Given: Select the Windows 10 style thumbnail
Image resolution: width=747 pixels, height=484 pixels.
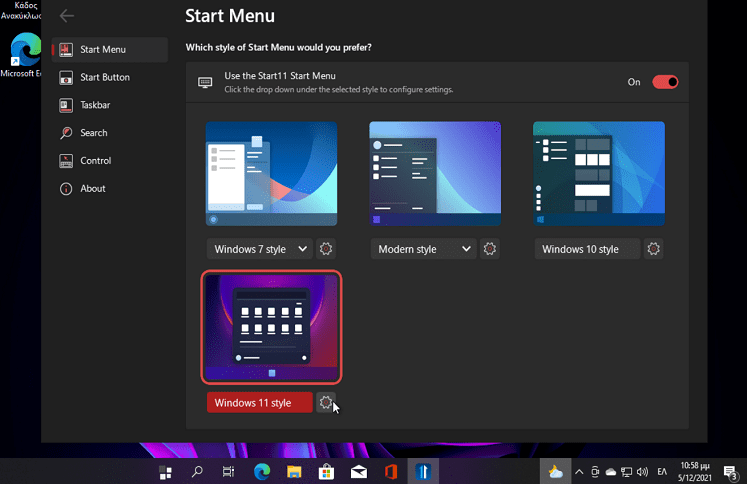Looking at the screenshot, I should pyautogui.click(x=599, y=173).
